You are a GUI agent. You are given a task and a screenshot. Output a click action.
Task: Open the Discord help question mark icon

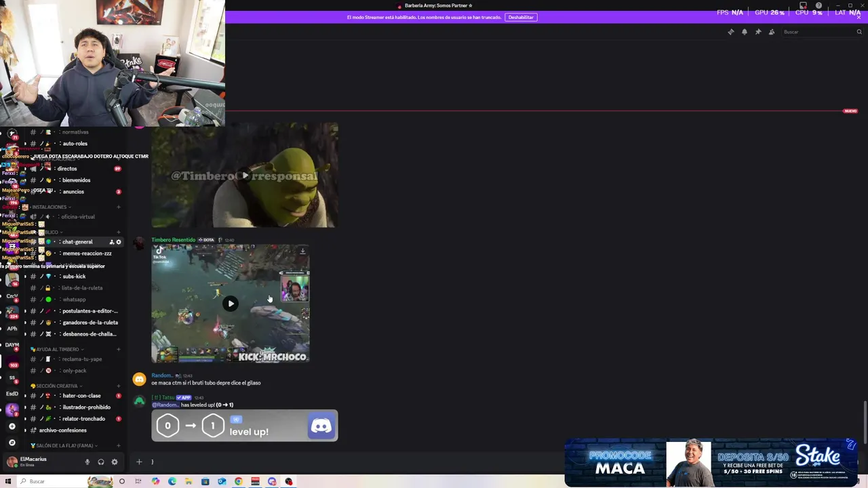pyautogui.click(x=818, y=5)
